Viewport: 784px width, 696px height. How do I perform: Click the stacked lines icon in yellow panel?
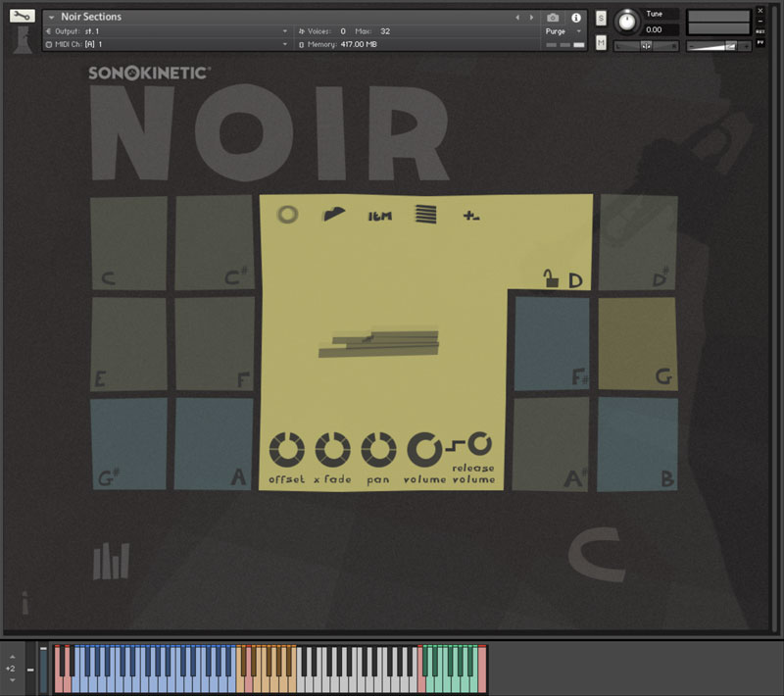click(424, 215)
